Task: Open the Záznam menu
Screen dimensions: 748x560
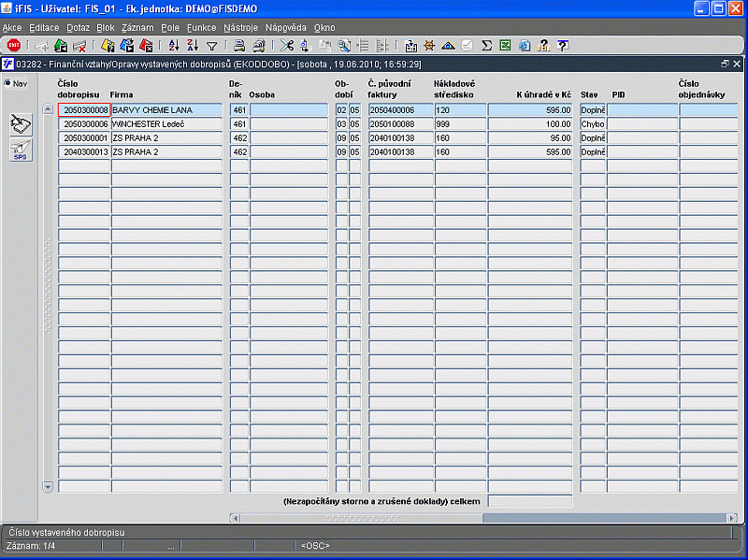Action: pos(137,28)
